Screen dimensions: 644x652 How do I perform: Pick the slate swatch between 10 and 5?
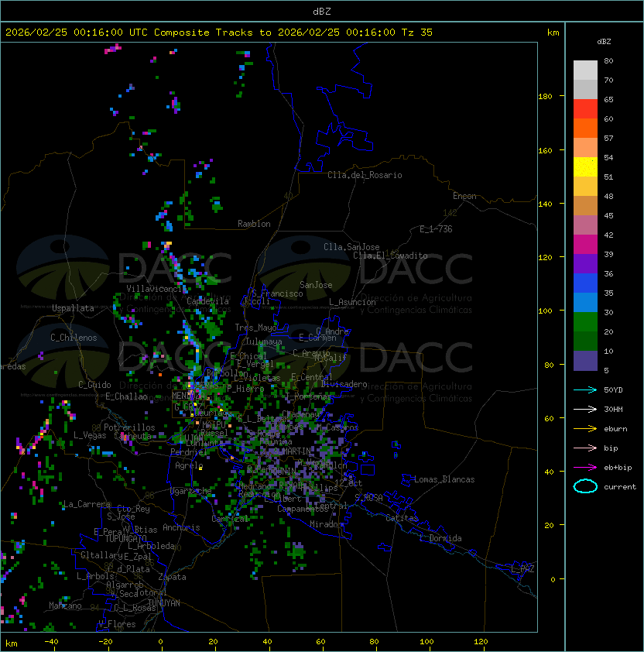585,361
